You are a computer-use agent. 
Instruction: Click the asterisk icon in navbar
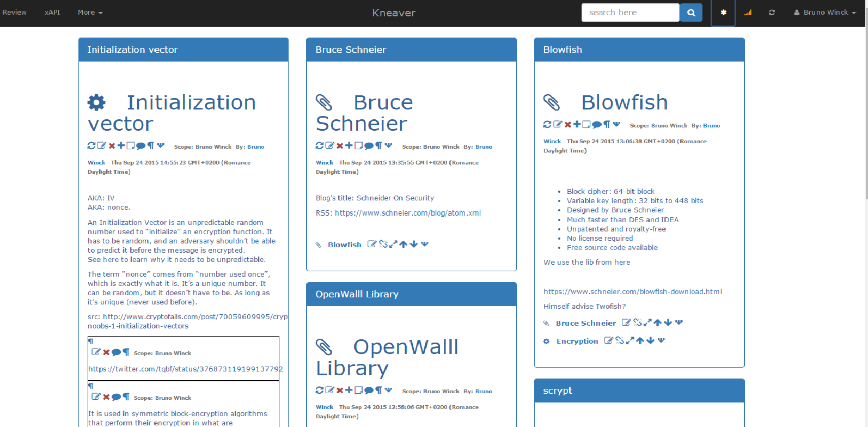[723, 13]
